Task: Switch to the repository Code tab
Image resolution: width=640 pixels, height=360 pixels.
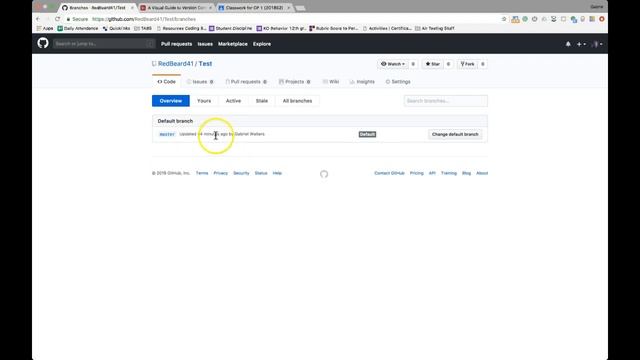Action: point(167,82)
